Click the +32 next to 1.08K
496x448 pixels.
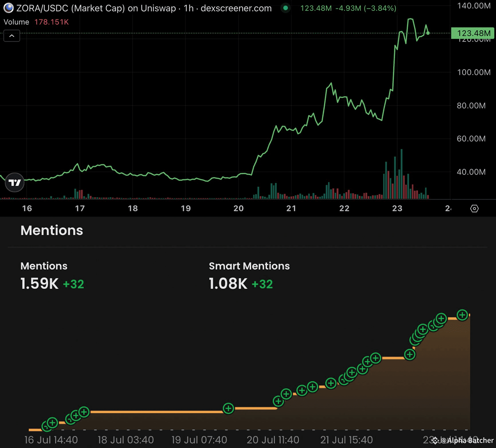click(x=262, y=284)
